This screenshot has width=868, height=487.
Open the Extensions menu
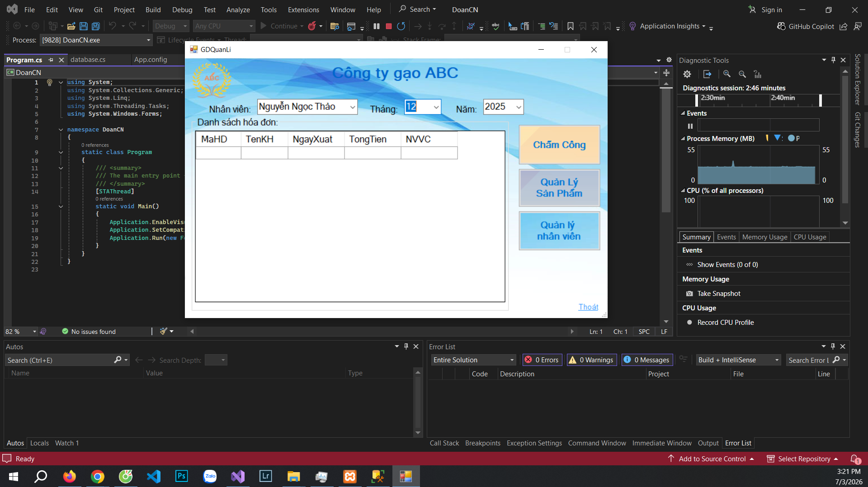pos(303,9)
